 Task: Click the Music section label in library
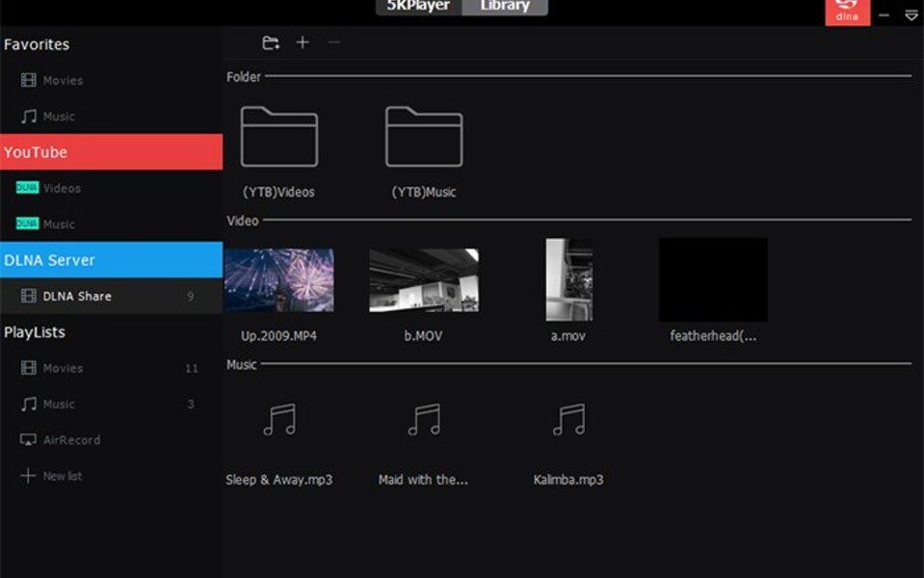[x=242, y=365]
